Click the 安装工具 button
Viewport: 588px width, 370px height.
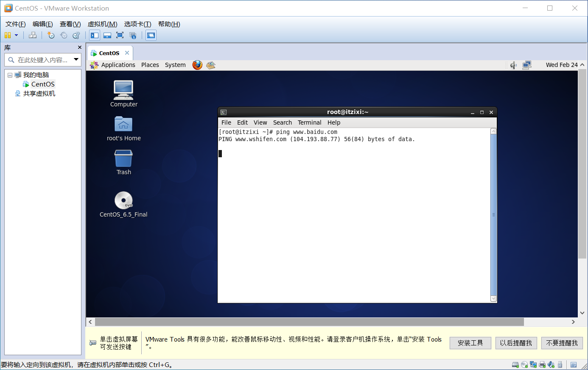click(470, 343)
